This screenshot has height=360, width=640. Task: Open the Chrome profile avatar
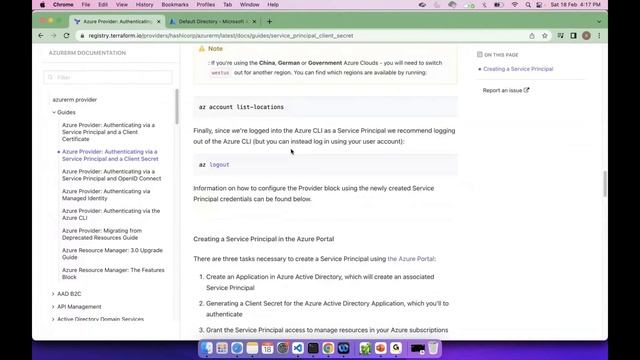coord(587,36)
